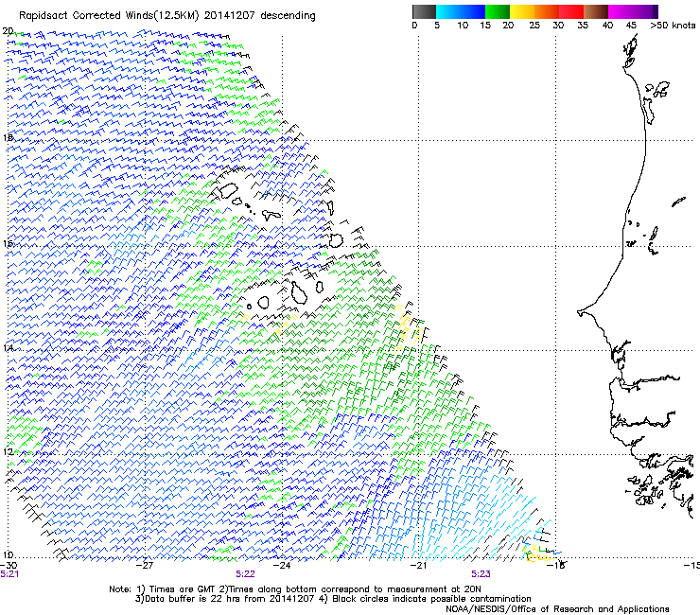The width and height of the screenshot is (700, 615).
Task: Click longitude axis label '-21'
Action: pos(418,565)
